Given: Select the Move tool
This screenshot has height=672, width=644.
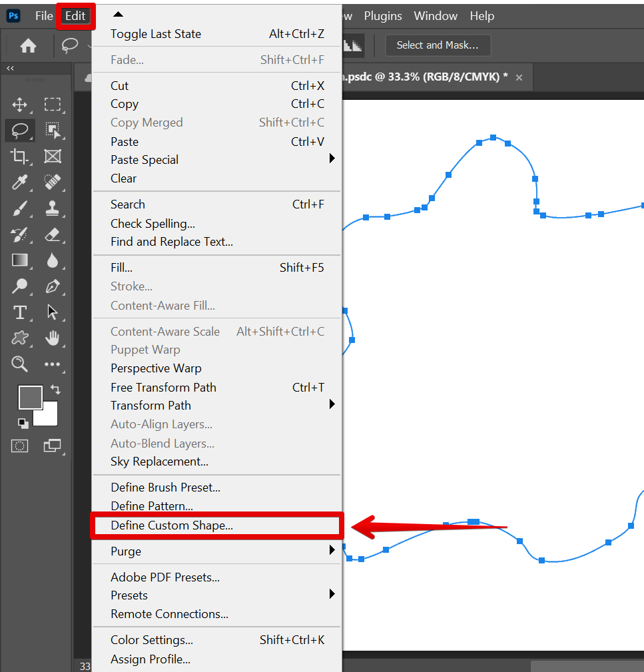Looking at the screenshot, I should pyautogui.click(x=20, y=105).
